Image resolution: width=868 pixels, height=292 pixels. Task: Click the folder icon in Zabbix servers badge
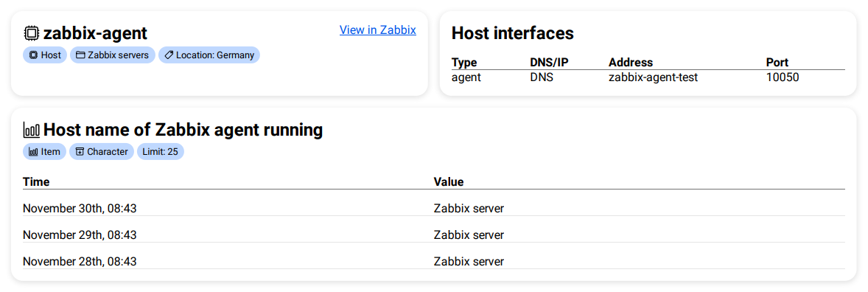click(80, 55)
